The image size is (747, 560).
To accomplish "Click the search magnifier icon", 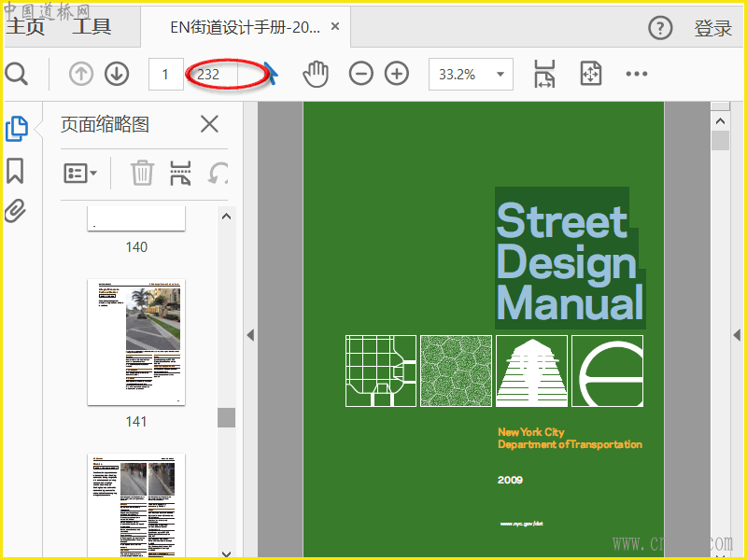I will click(16, 74).
